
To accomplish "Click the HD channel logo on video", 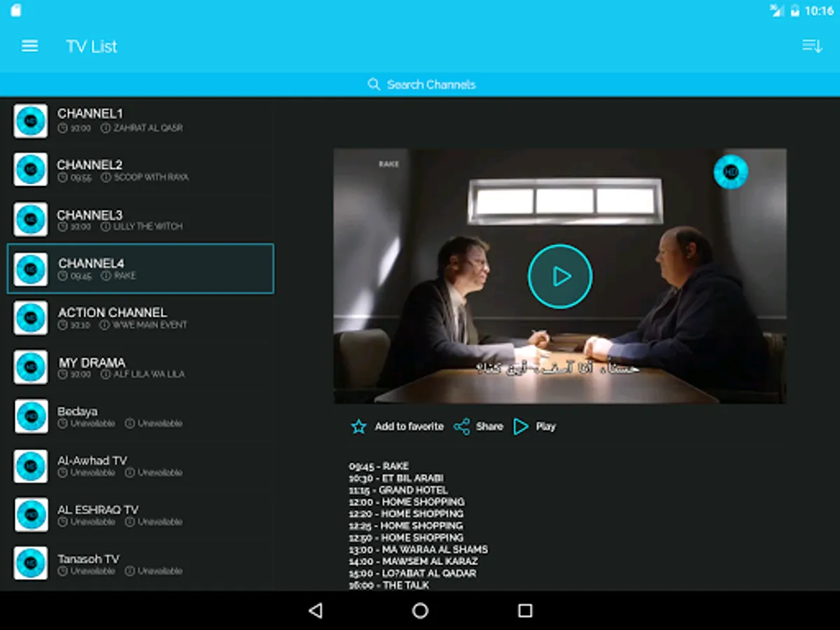I will [731, 171].
